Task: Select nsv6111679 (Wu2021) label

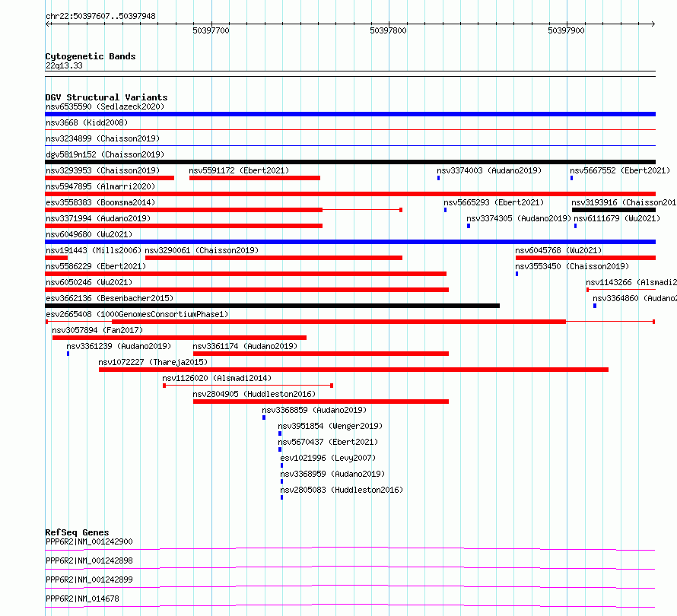Action: pos(617,218)
